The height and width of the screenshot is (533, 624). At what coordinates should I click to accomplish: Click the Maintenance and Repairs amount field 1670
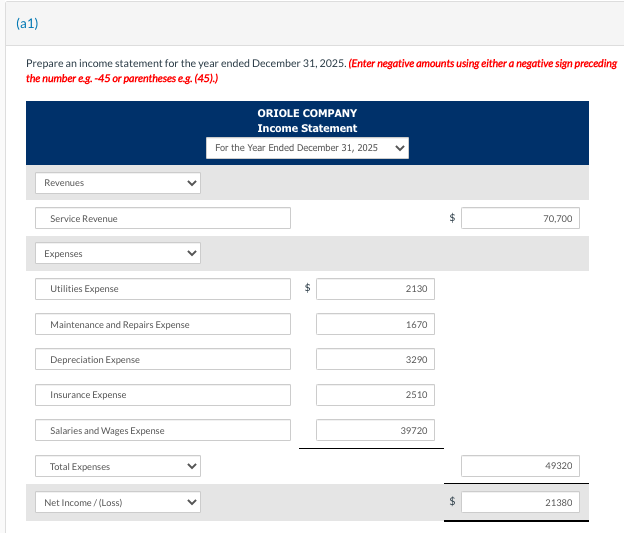click(375, 324)
